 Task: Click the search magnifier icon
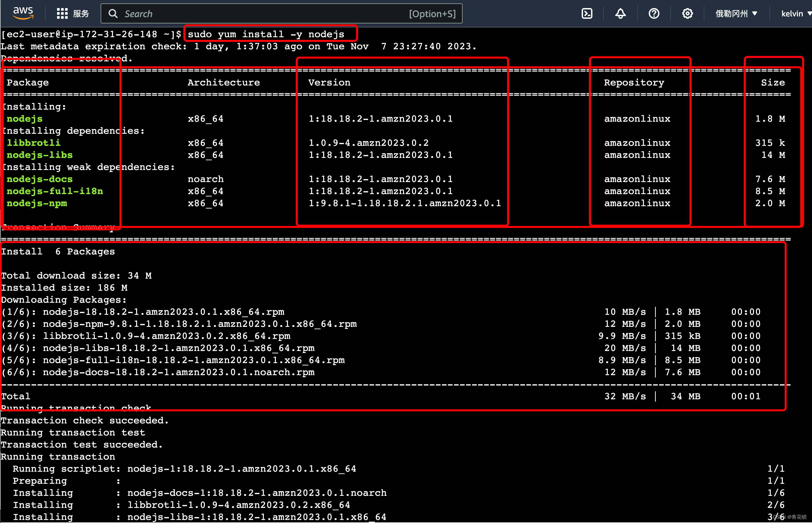tap(113, 14)
